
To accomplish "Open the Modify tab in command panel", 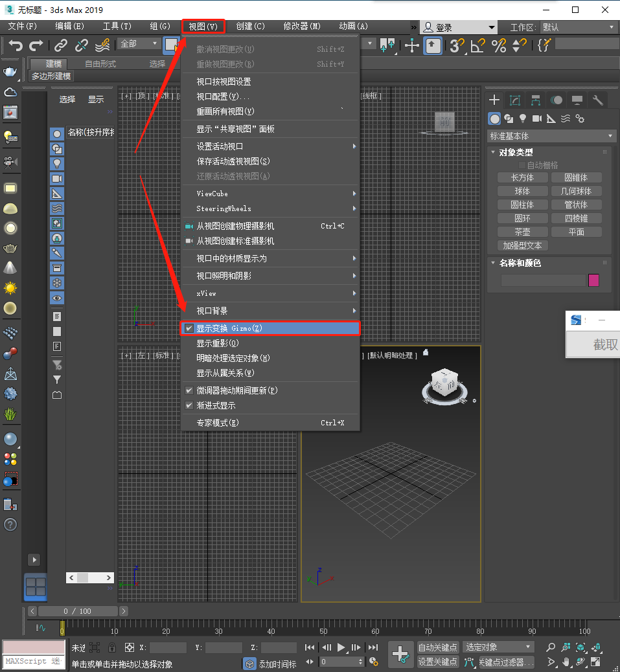I will [515, 100].
